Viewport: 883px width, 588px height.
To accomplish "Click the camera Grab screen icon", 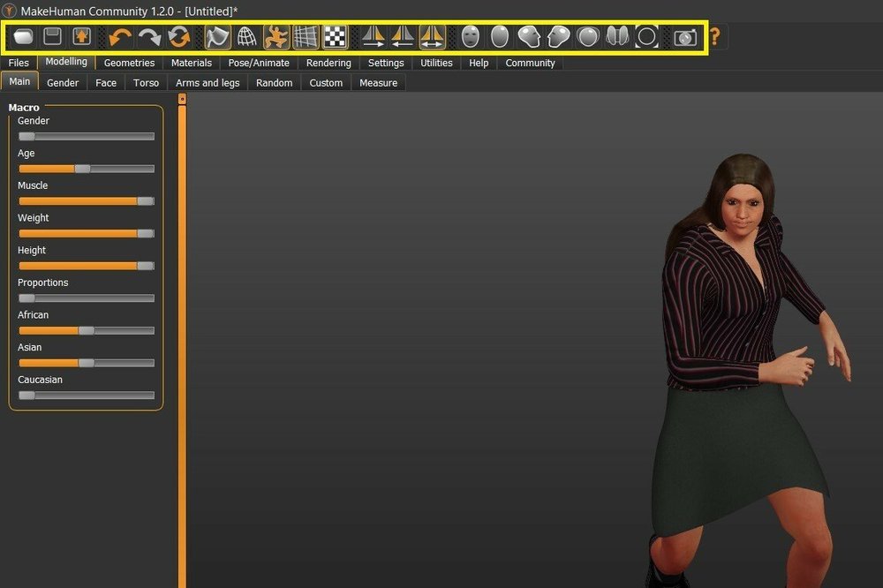I will 685,37.
